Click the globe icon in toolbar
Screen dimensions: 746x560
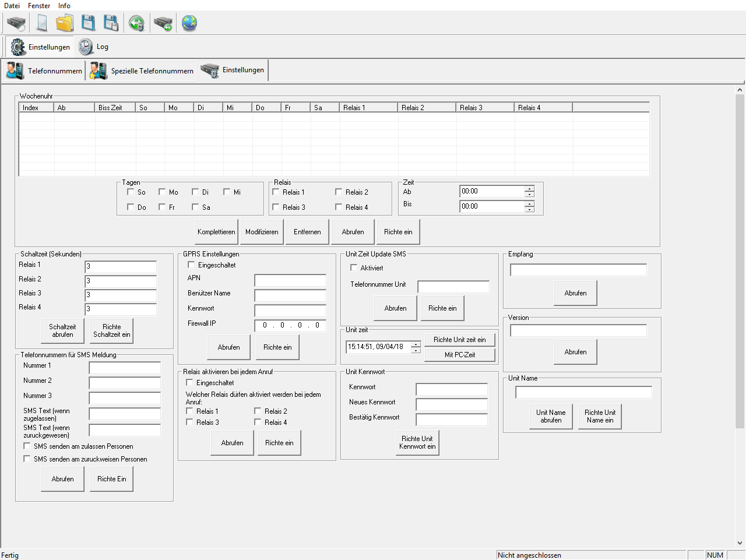pyautogui.click(x=189, y=23)
